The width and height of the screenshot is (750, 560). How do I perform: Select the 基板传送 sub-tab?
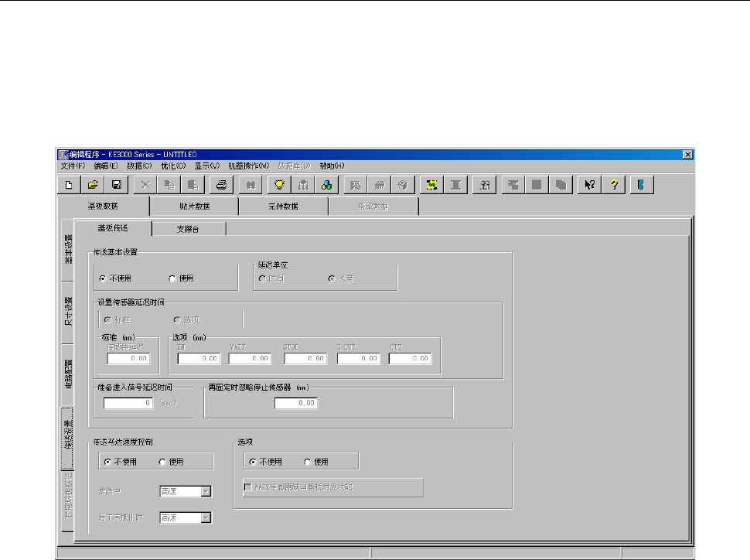[x=114, y=228]
